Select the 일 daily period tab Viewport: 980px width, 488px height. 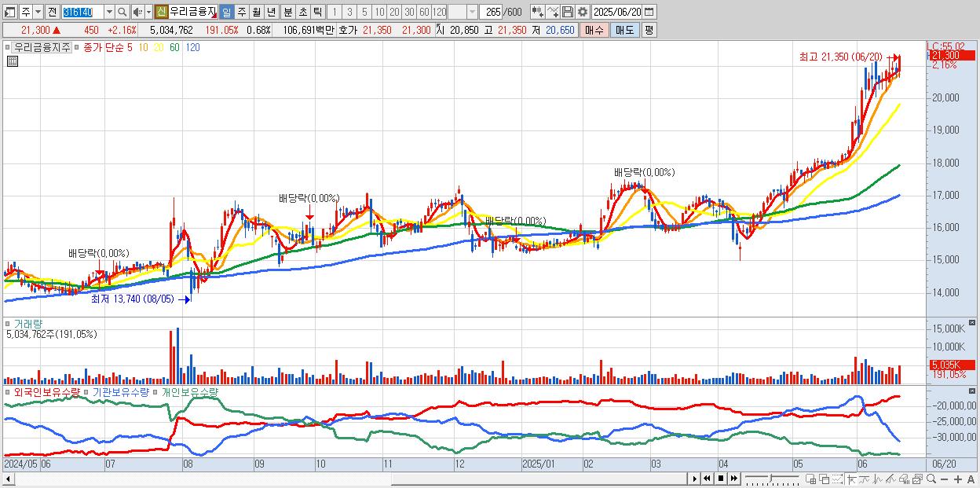click(226, 12)
